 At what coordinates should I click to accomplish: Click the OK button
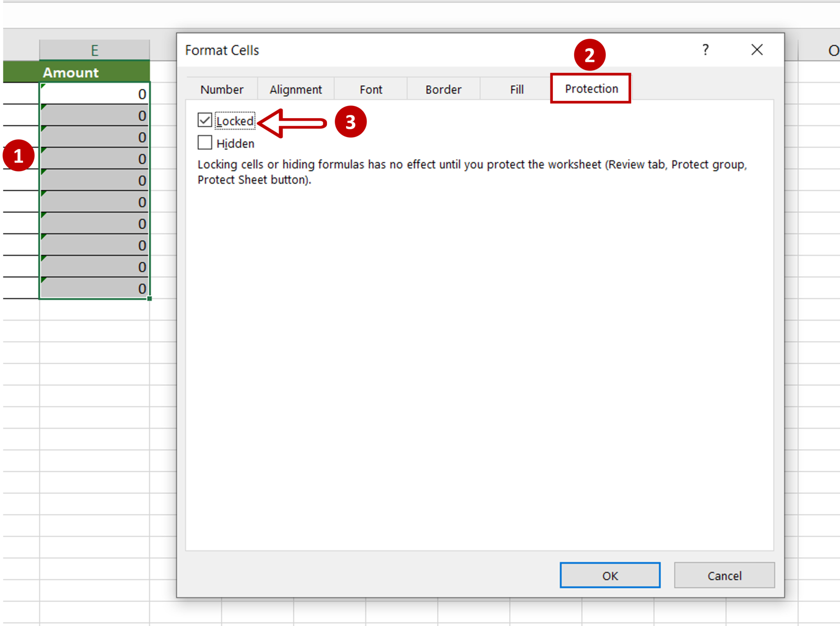tap(610, 575)
